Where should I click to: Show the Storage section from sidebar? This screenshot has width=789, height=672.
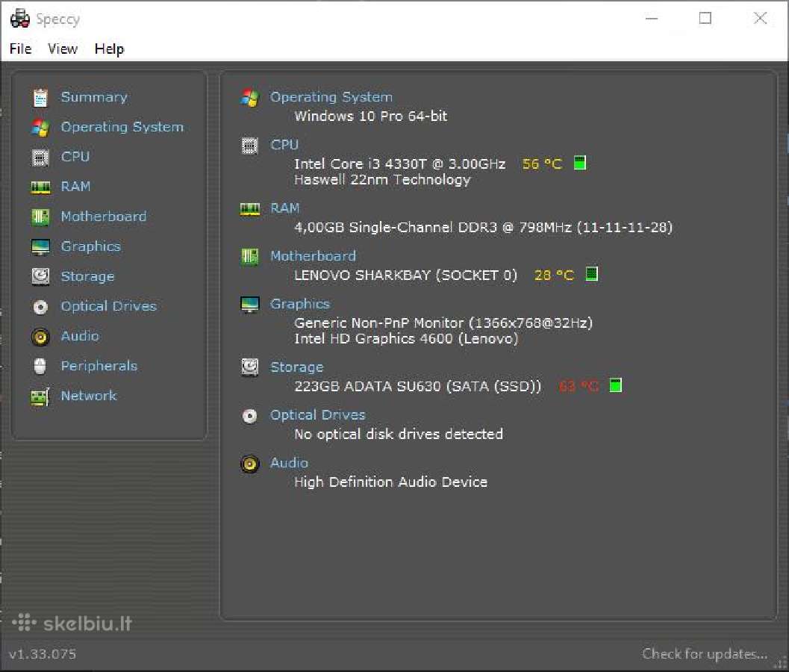[x=87, y=276]
